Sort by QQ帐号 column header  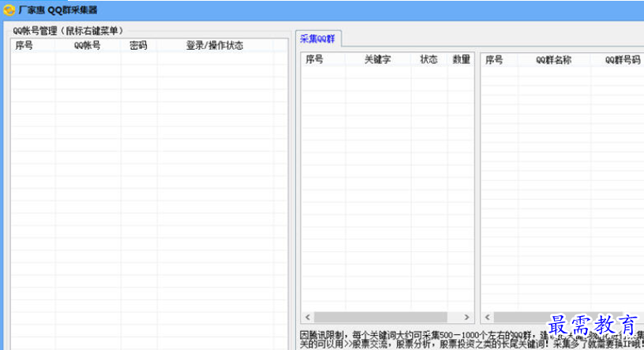[87, 45]
